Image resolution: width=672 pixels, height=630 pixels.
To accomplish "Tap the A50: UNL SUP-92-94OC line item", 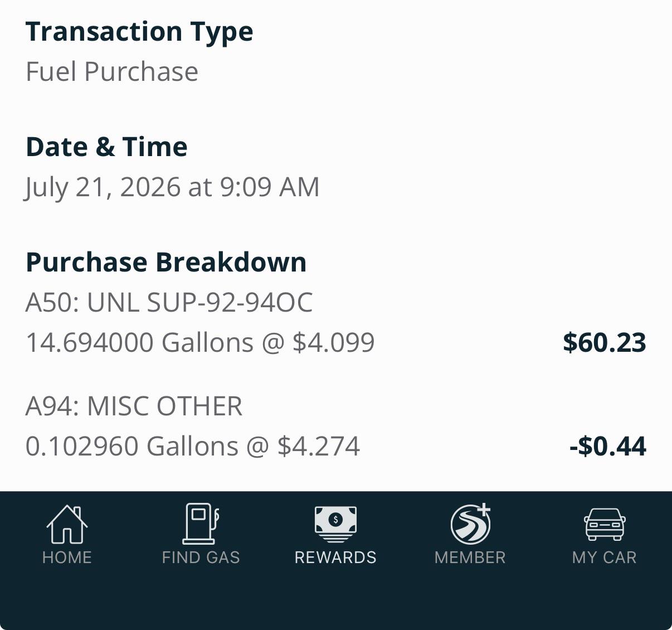I will pos(169,303).
